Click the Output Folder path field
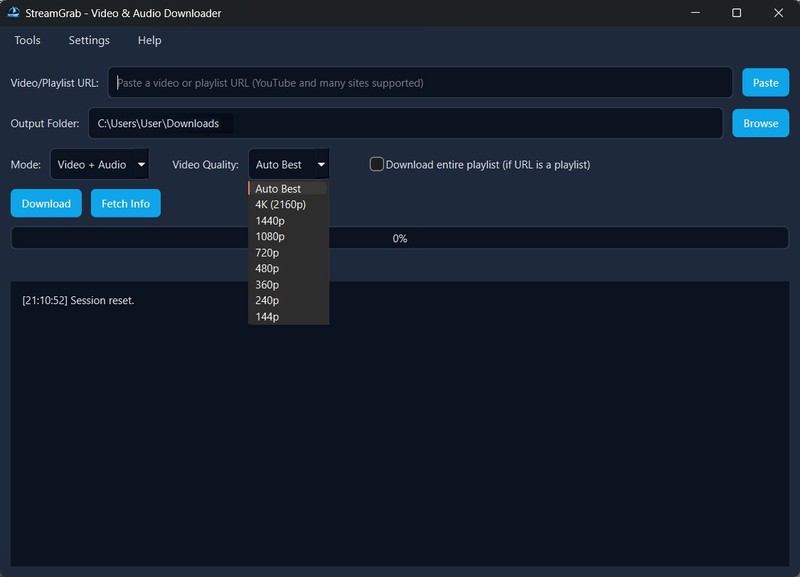 coord(406,123)
